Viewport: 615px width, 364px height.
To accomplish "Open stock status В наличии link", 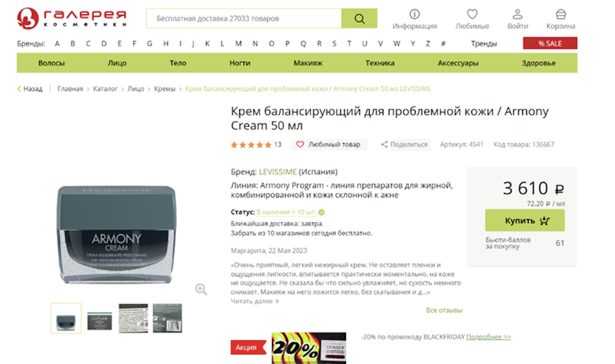I will click(x=286, y=212).
